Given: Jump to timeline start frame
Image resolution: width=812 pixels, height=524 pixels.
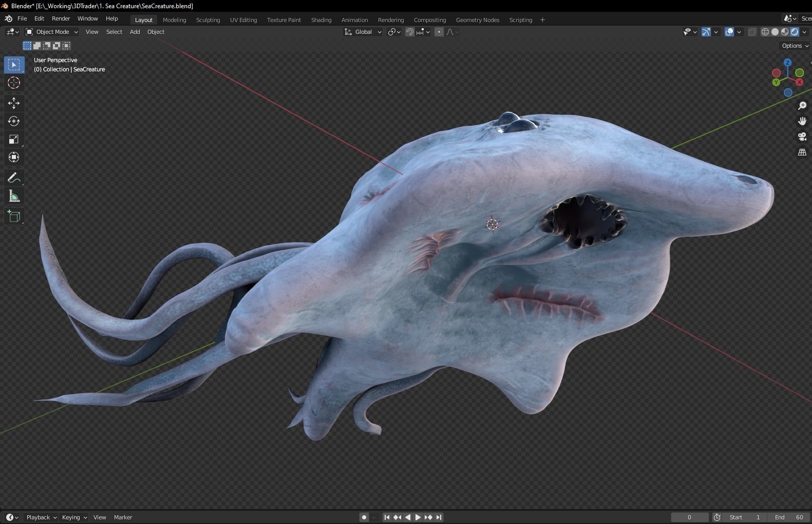Looking at the screenshot, I should 387,517.
